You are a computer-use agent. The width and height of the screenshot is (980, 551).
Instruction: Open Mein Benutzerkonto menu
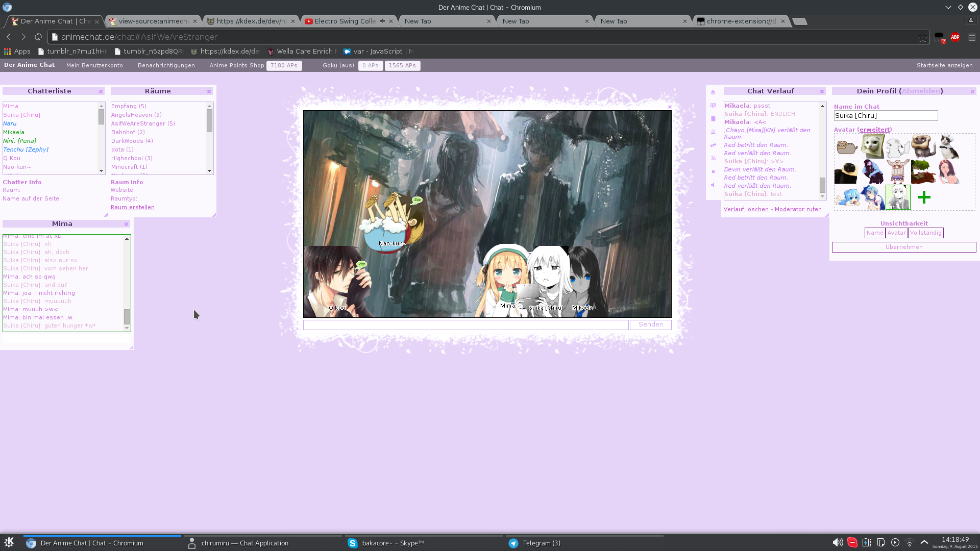click(x=94, y=66)
